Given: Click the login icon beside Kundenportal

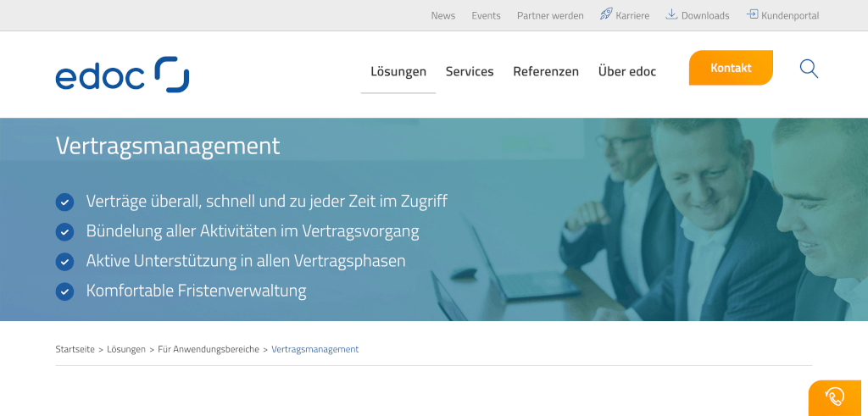Looking at the screenshot, I should point(753,14).
